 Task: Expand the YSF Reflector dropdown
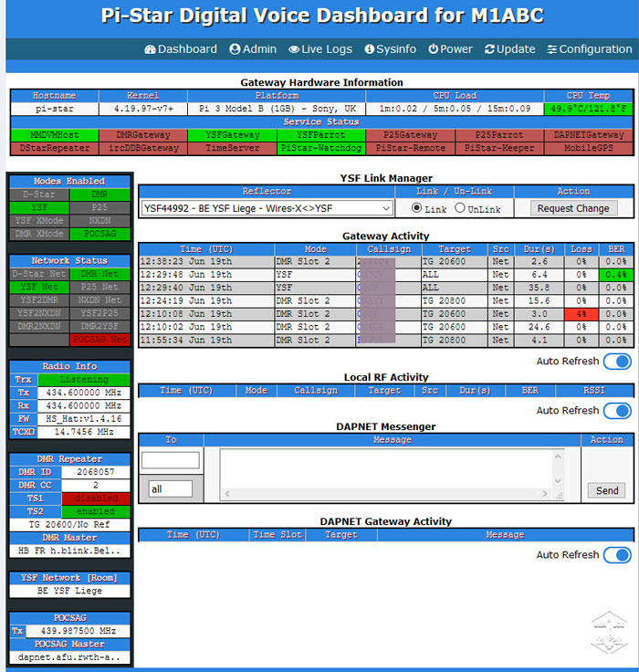(267, 208)
